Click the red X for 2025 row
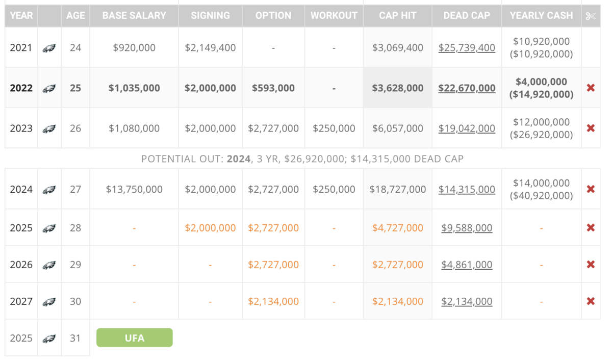 pyautogui.click(x=591, y=227)
